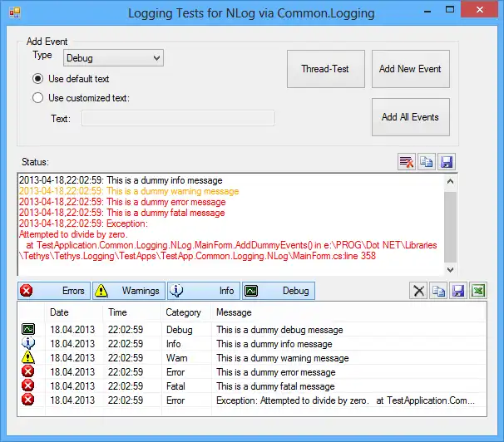Open the Type dropdown showing Debug
This screenshot has width=504, height=442.
pos(113,58)
